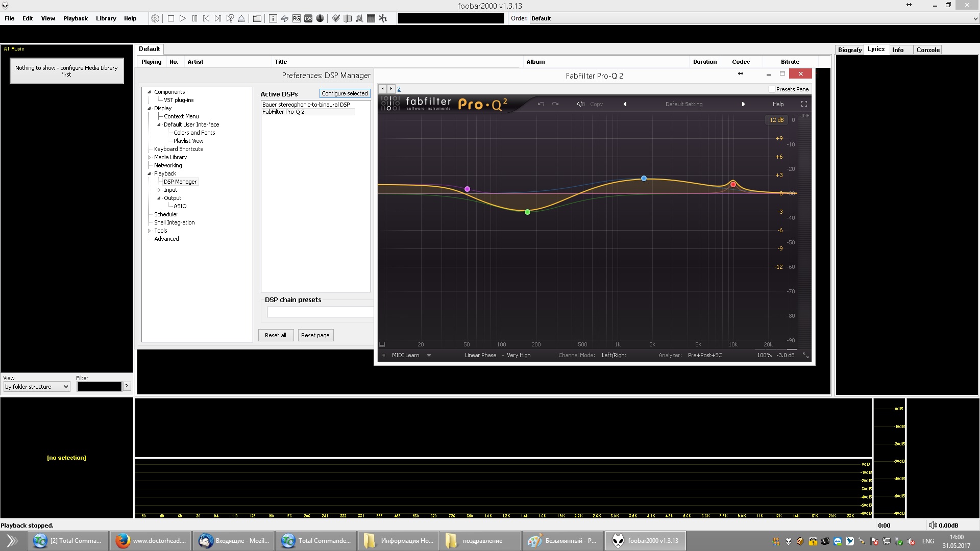Switch to the Info tab

(x=898, y=49)
